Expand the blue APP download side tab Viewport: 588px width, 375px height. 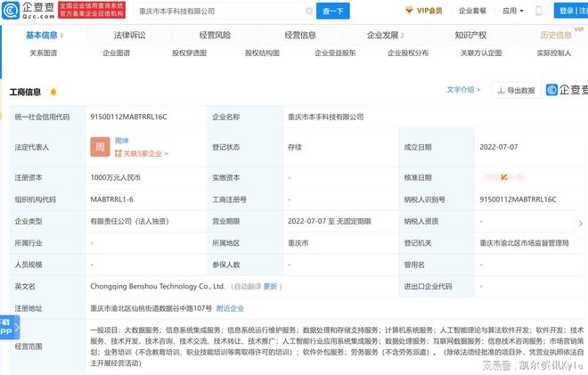9,327
